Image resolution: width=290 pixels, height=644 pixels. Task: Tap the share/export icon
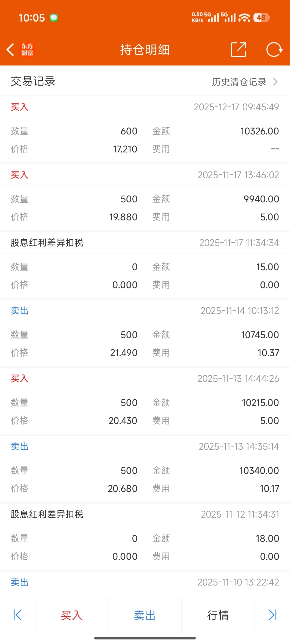point(238,50)
